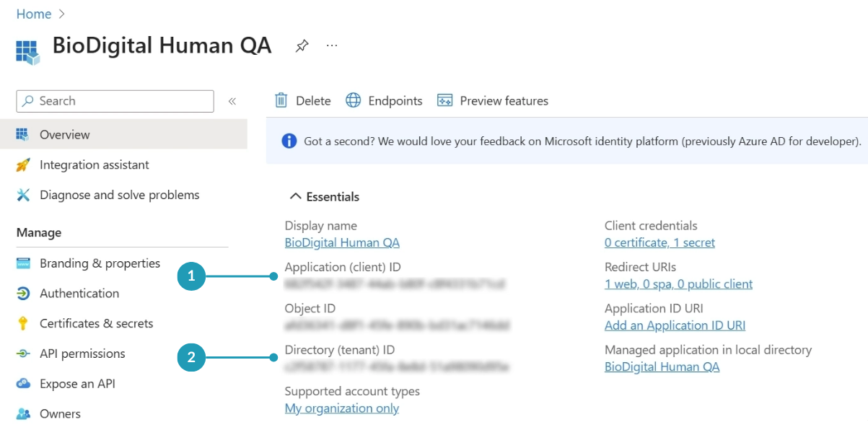
Task: Click the Home breadcrumb link
Action: click(x=33, y=14)
